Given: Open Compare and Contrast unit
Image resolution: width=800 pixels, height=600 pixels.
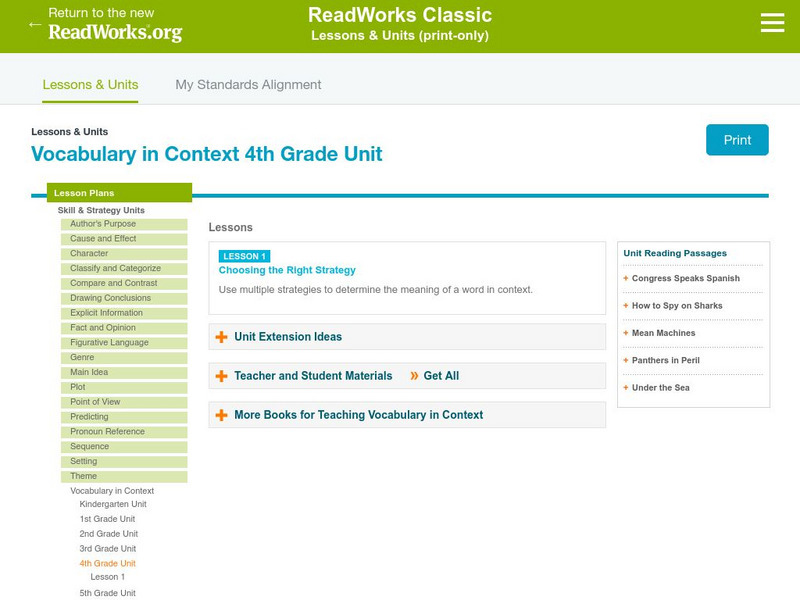Looking at the screenshot, I should [124, 283].
